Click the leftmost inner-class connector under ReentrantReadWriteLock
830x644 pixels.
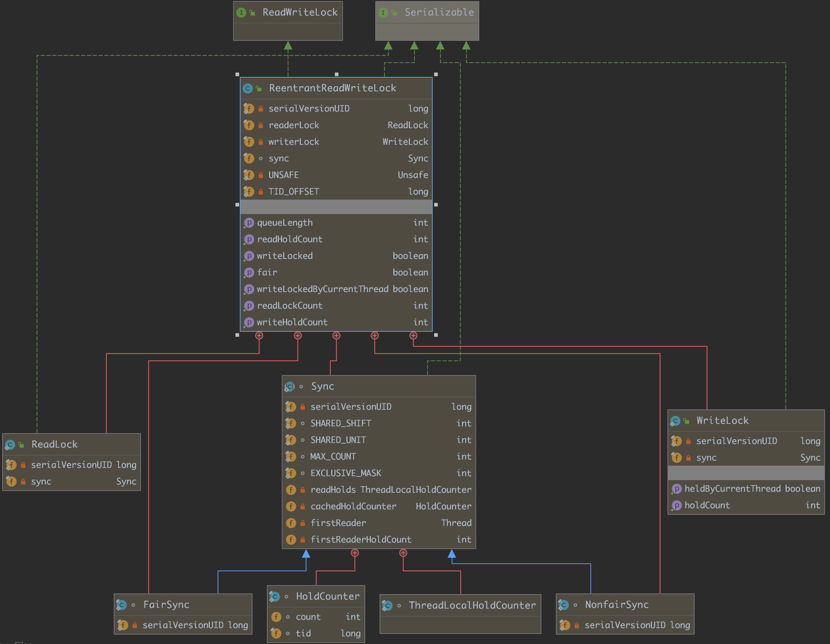tap(259, 336)
